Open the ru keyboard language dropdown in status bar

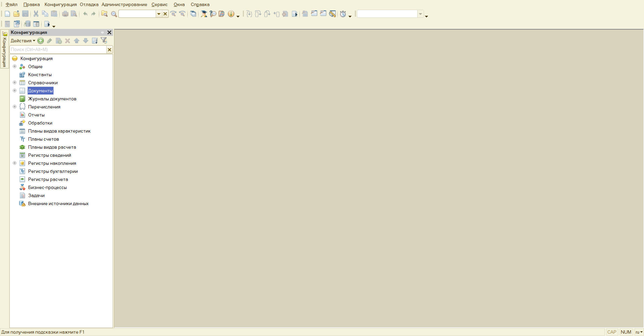639,332
